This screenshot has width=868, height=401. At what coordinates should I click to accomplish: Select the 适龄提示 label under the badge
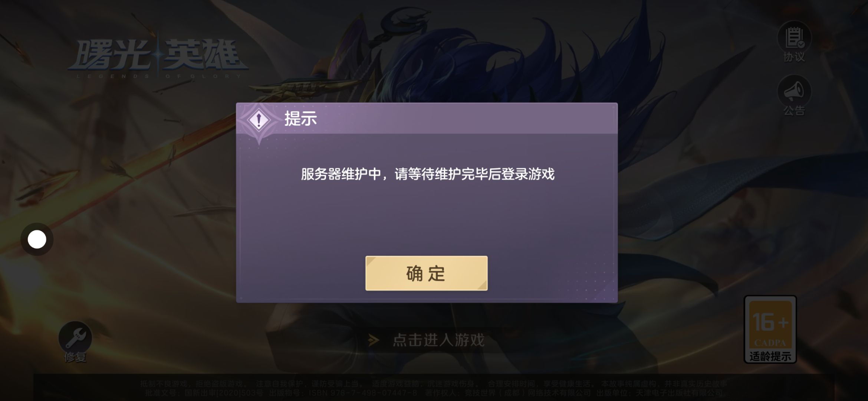[770, 356]
